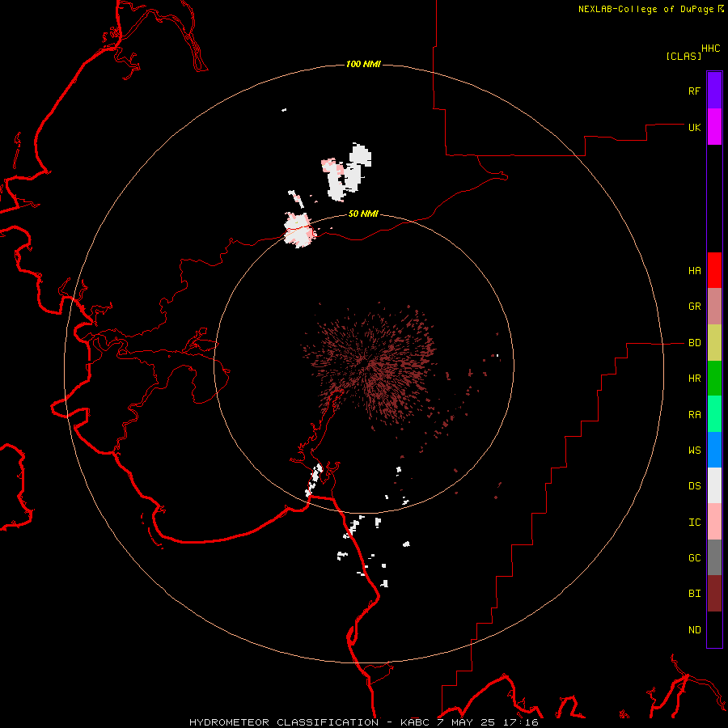
Task: Click the GR legend label
Action: 694,307
